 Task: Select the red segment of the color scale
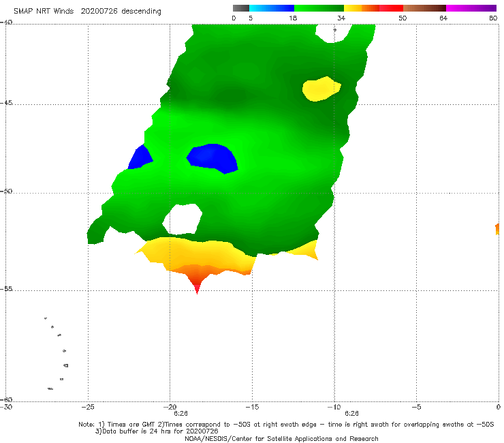coord(391,8)
